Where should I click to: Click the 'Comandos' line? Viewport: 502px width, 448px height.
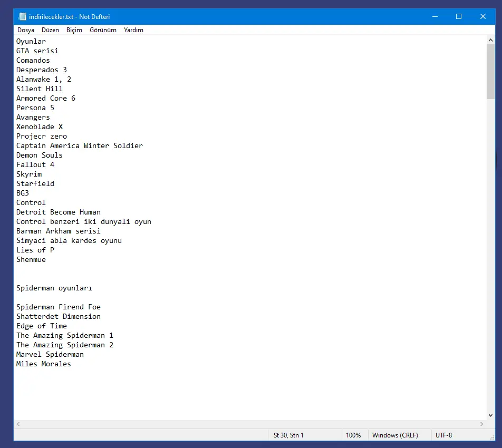coord(33,60)
